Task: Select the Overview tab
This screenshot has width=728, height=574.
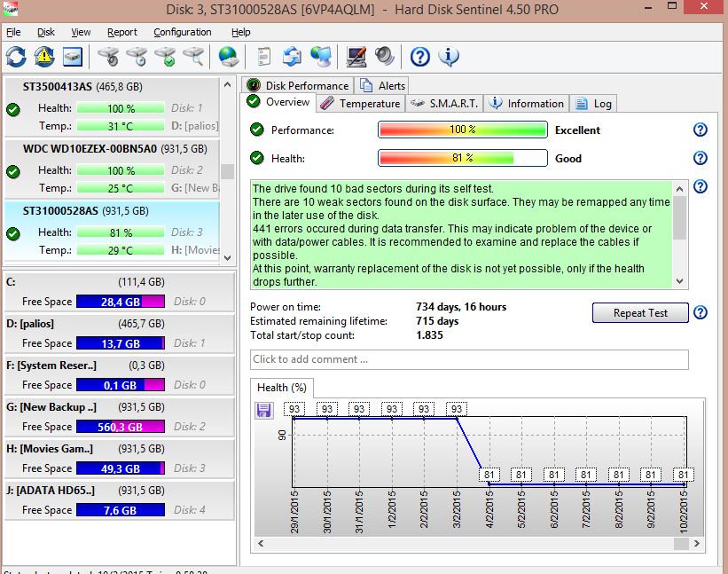Action: 279,102
